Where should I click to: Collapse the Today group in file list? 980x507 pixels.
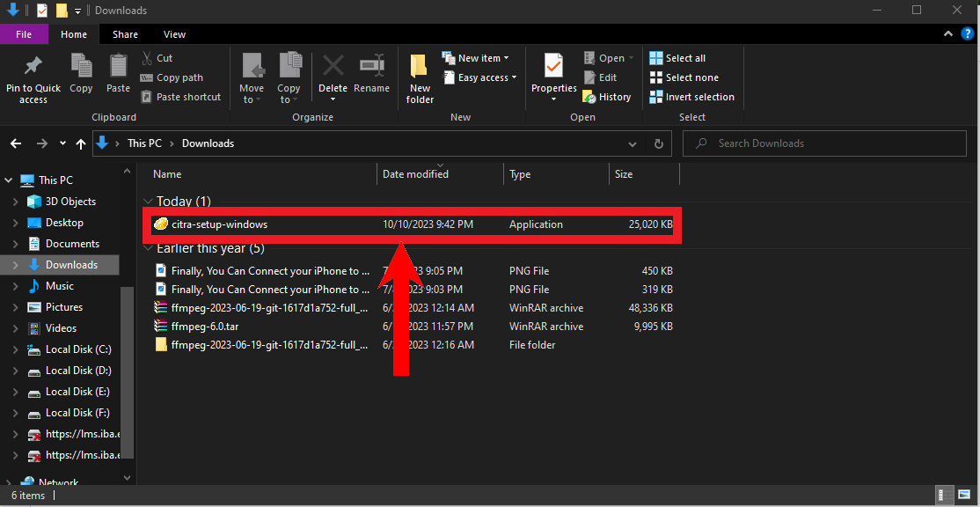click(x=149, y=202)
